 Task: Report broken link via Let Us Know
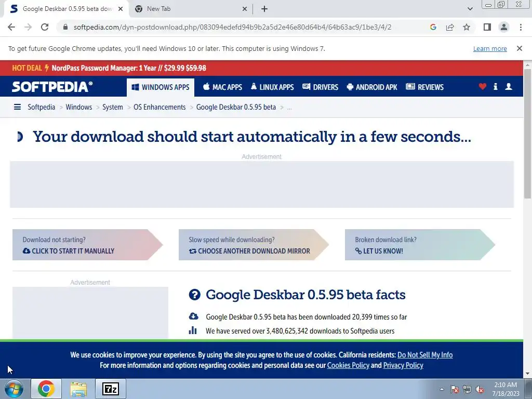pos(420,245)
